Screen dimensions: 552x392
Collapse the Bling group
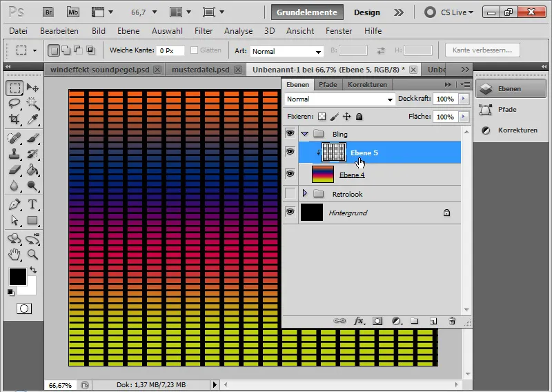305,134
